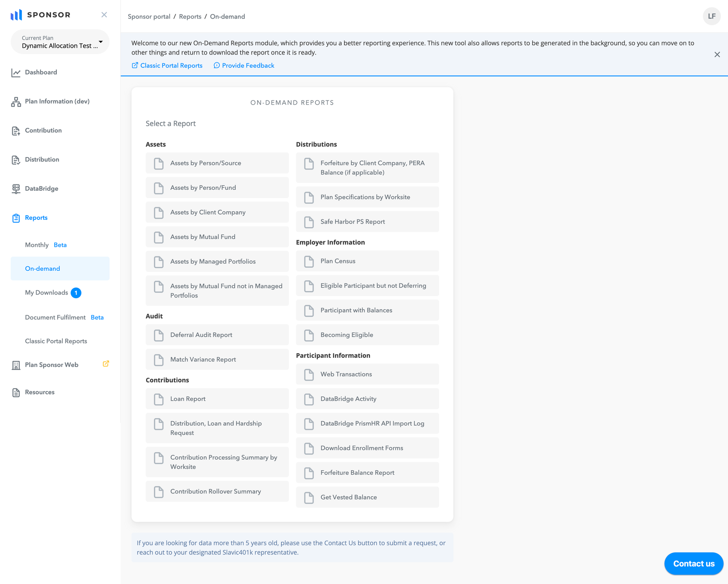This screenshot has height=584, width=728.
Task: Click the file icon for Assets by Client Company
Action: click(x=159, y=213)
